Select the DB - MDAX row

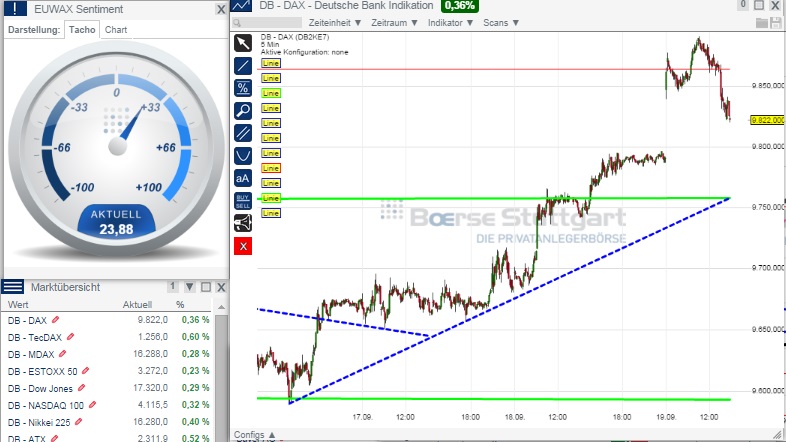click(109, 354)
